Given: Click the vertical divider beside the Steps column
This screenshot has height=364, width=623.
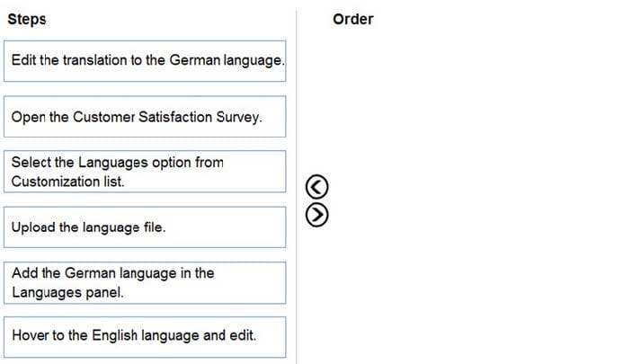Looking at the screenshot, I should (296, 187).
